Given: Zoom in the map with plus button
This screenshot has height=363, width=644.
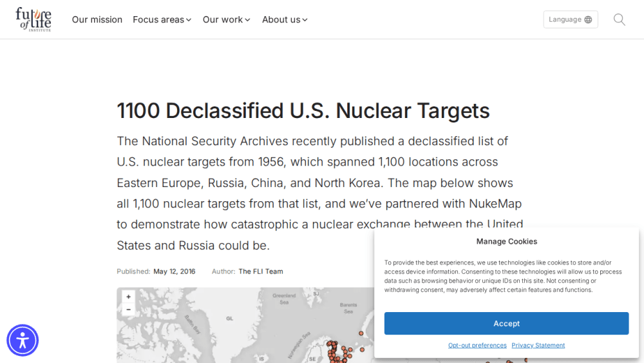Looking at the screenshot, I should click(129, 297).
